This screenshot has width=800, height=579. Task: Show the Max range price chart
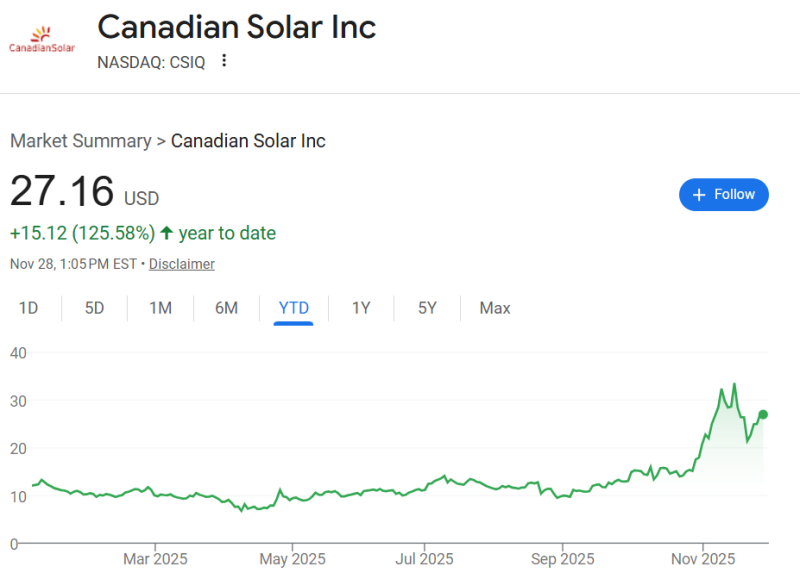pos(495,308)
